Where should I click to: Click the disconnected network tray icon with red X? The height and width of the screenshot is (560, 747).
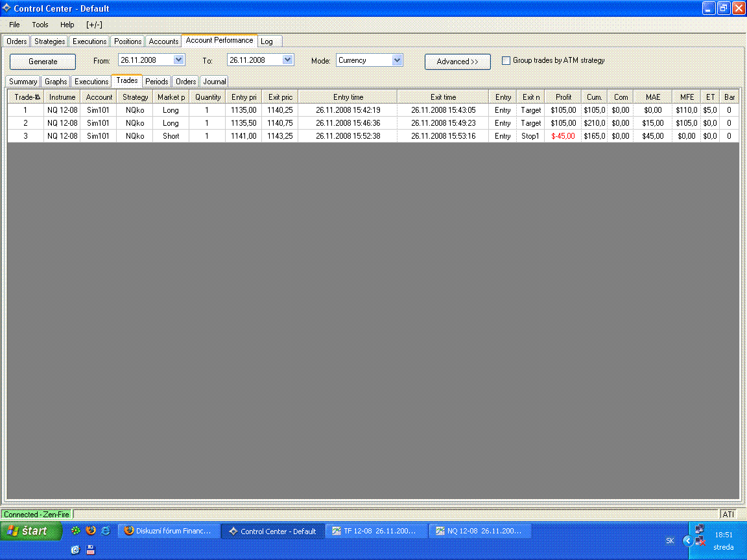point(700,541)
